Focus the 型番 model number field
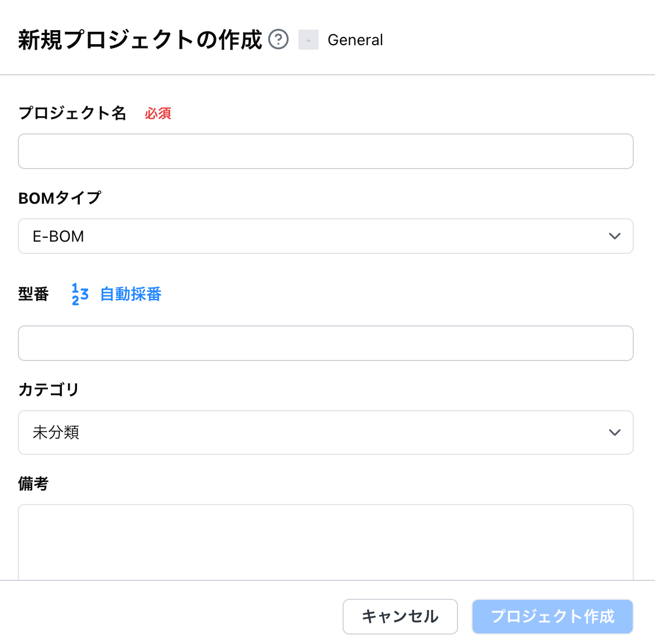This screenshot has height=644, width=655. 326,343
